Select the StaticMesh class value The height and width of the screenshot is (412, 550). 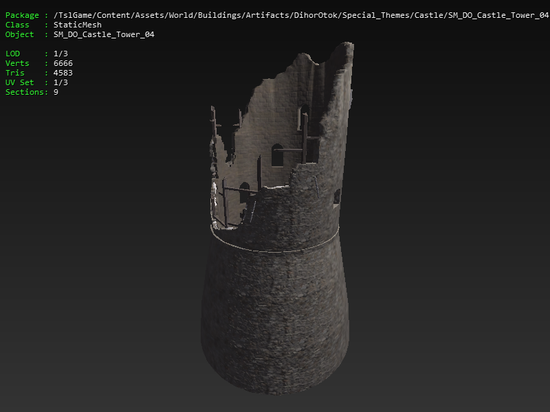(78, 25)
